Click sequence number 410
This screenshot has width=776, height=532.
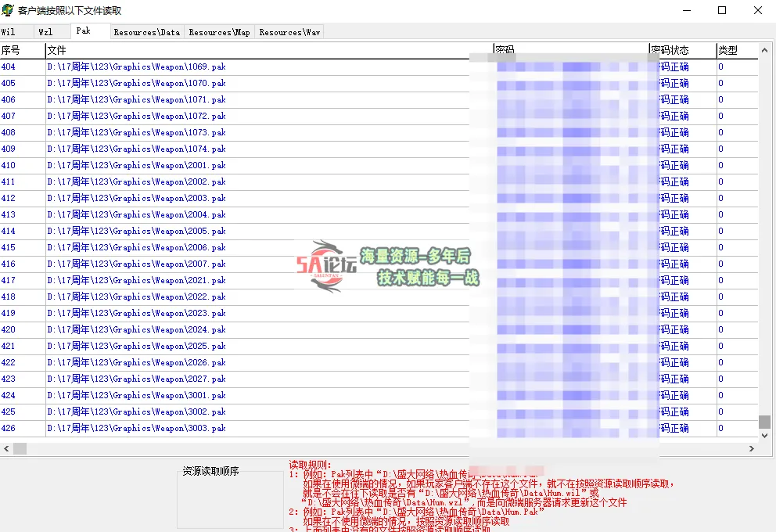point(9,165)
